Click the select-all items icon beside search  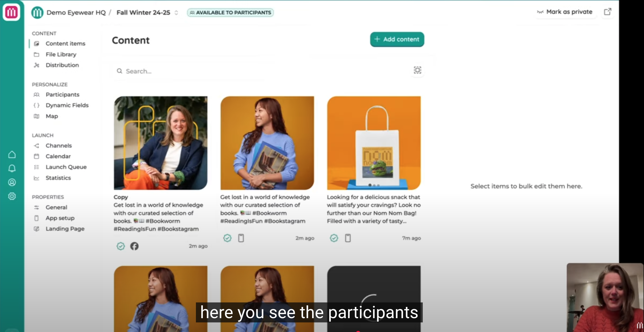coord(417,70)
